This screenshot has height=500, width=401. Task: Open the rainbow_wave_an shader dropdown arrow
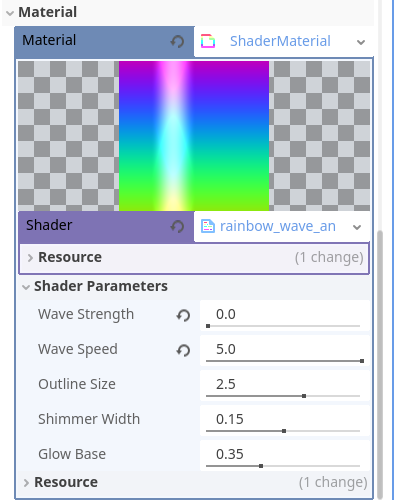(x=357, y=227)
